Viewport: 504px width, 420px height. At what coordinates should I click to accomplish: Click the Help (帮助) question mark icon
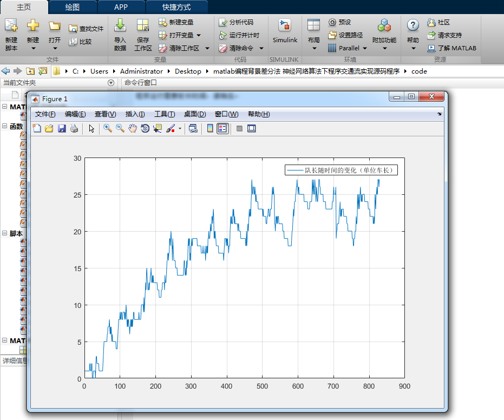pos(413,25)
